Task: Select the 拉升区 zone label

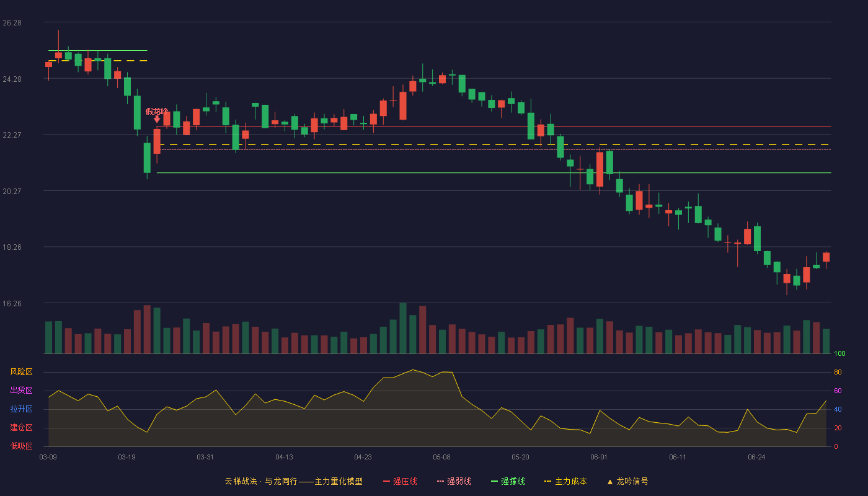Action: click(x=21, y=409)
